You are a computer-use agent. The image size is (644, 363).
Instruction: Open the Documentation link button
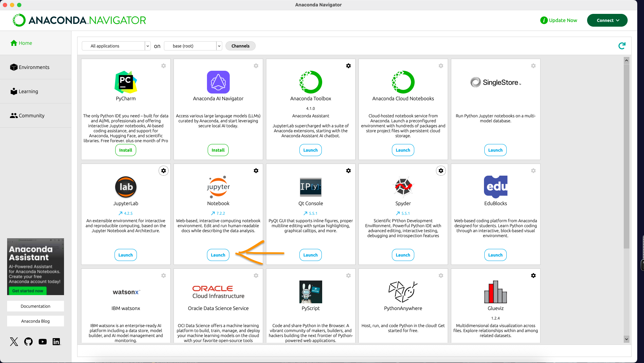[x=36, y=306]
